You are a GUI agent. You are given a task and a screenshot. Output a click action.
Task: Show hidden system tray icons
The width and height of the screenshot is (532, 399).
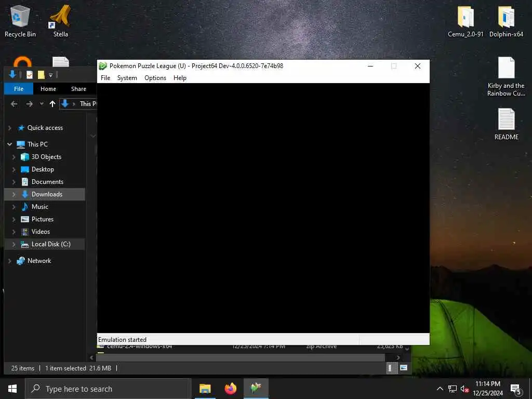(x=440, y=389)
